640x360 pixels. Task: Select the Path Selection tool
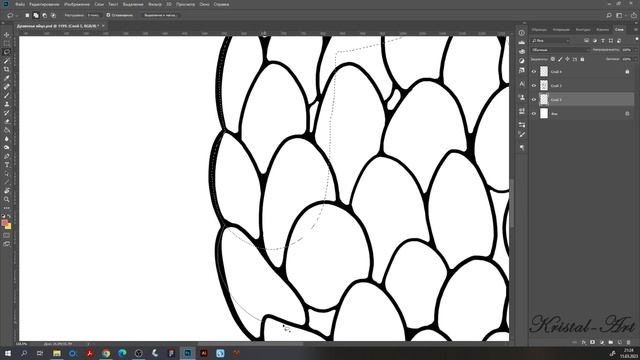click(7, 173)
